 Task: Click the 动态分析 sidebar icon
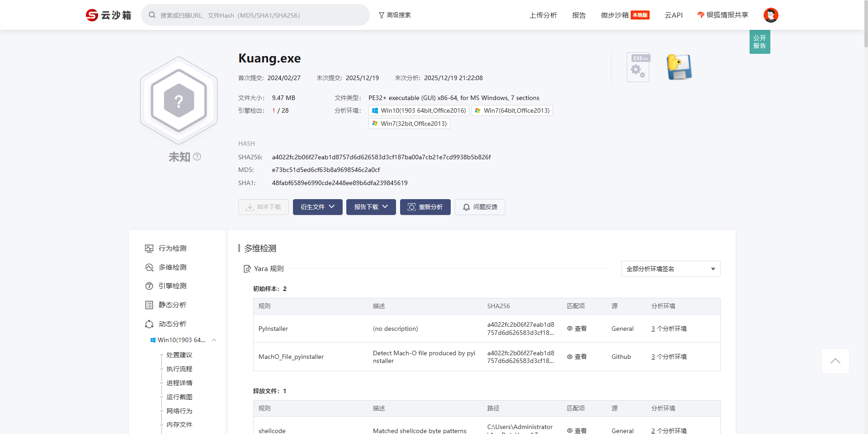tap(149, 324)
